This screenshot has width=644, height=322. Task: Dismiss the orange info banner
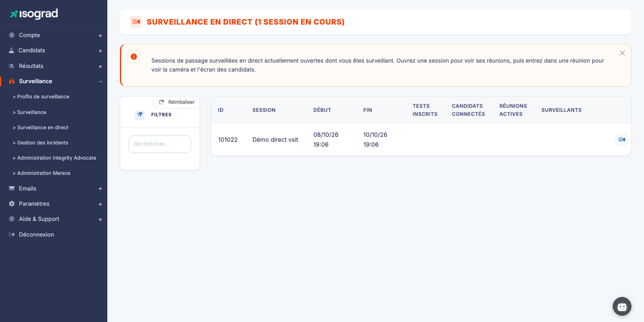click(x=622, y=53)
